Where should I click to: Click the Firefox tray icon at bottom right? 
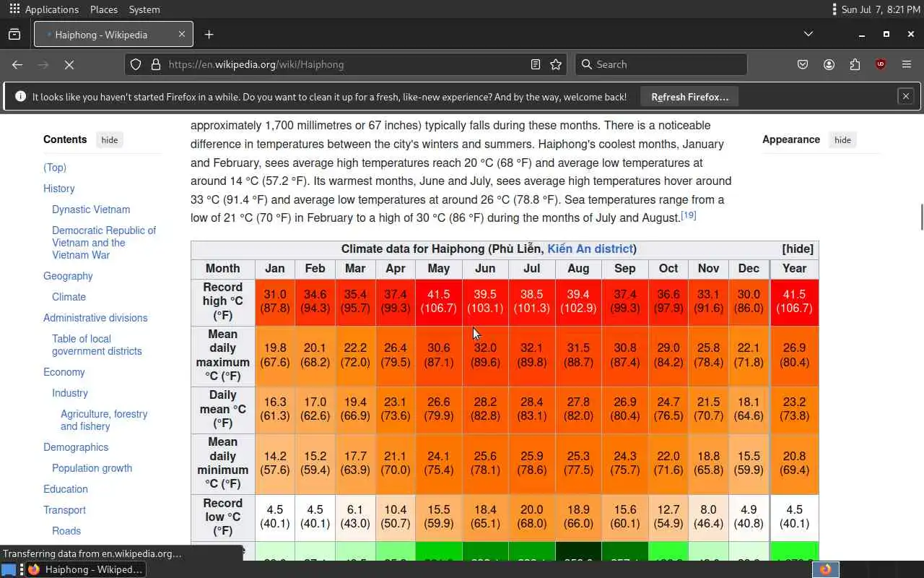tap(825, 569)
